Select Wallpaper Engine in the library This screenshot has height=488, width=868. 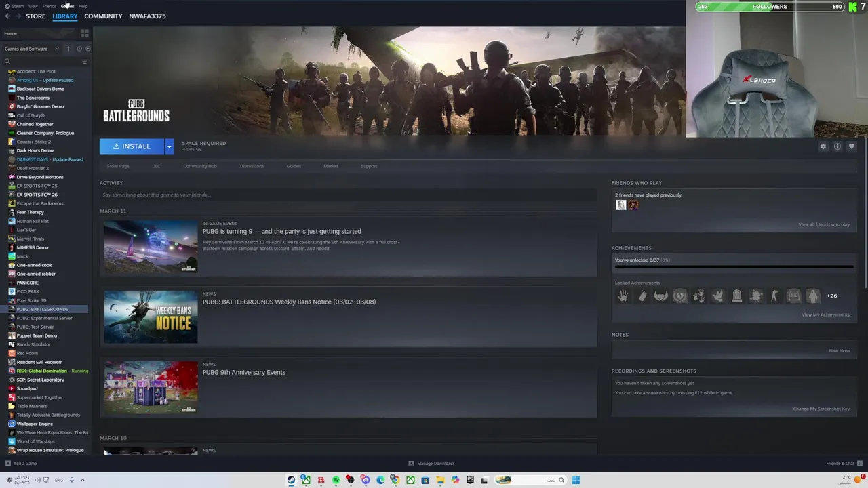pyautogui.click(x=35, y=424)
